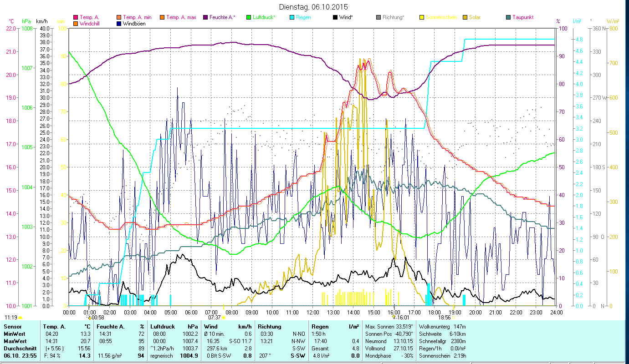Select the Windchill legend label

90,24
